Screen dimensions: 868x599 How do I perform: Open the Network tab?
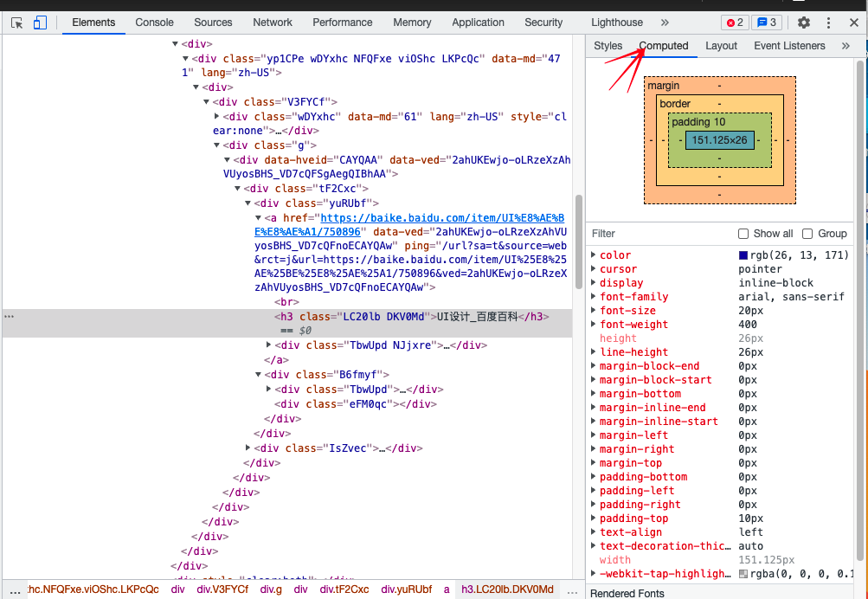(273, 23)
